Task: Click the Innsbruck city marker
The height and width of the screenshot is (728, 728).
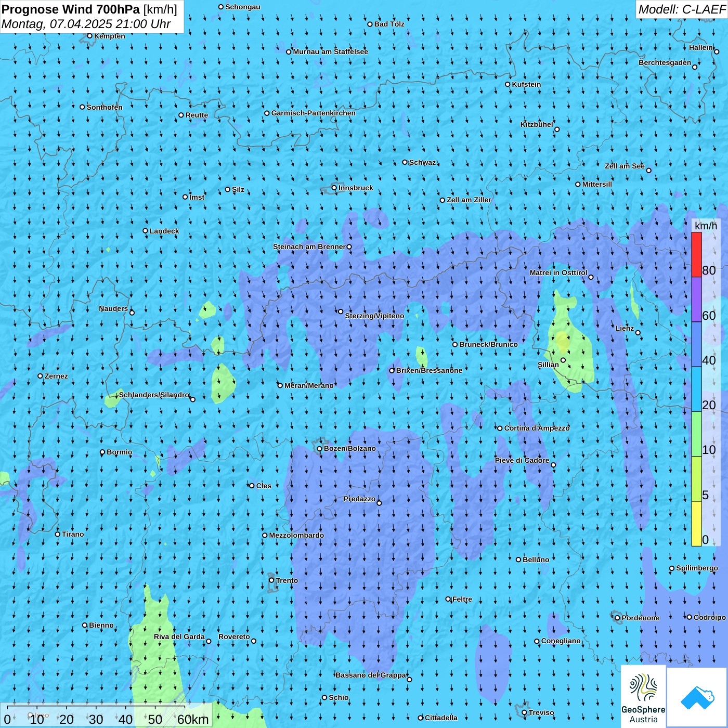Action: pyautogui.click(x=334, y=188)
